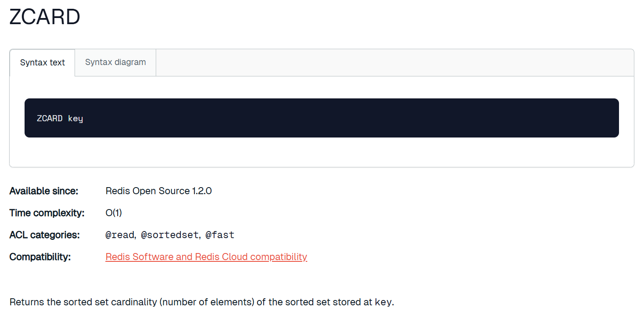Select the ZCARD key code block

(x=322, y=118)
